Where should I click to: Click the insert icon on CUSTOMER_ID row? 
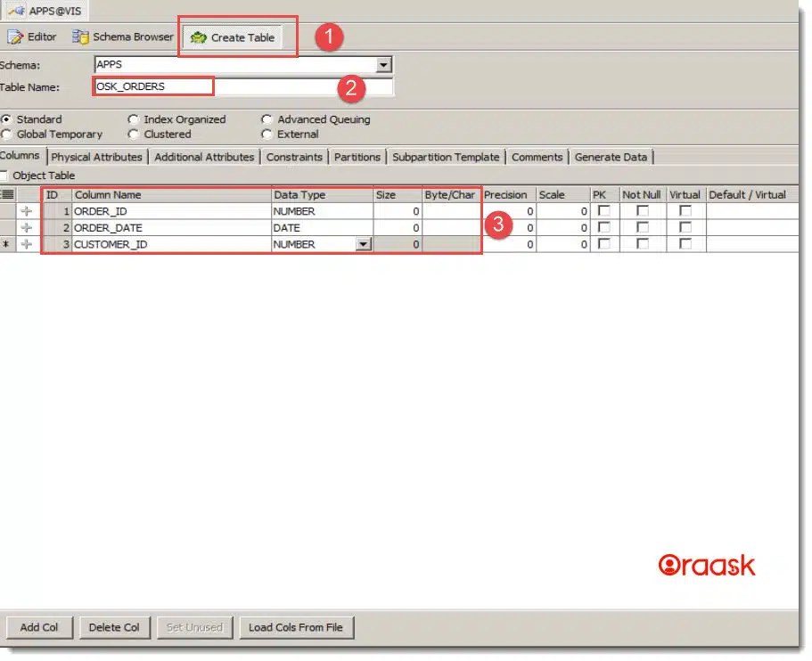pyautogui.click(x=29, y=244)
